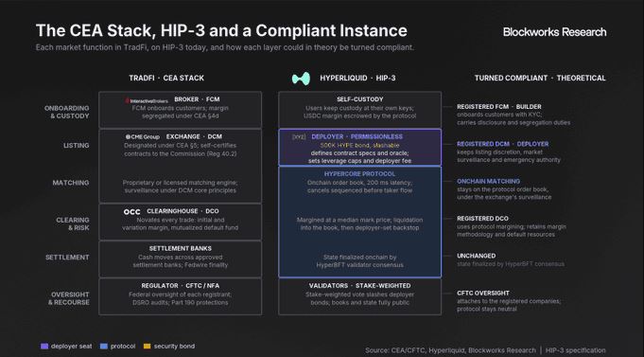Click the 'security bond' legend label

point(174,347)
